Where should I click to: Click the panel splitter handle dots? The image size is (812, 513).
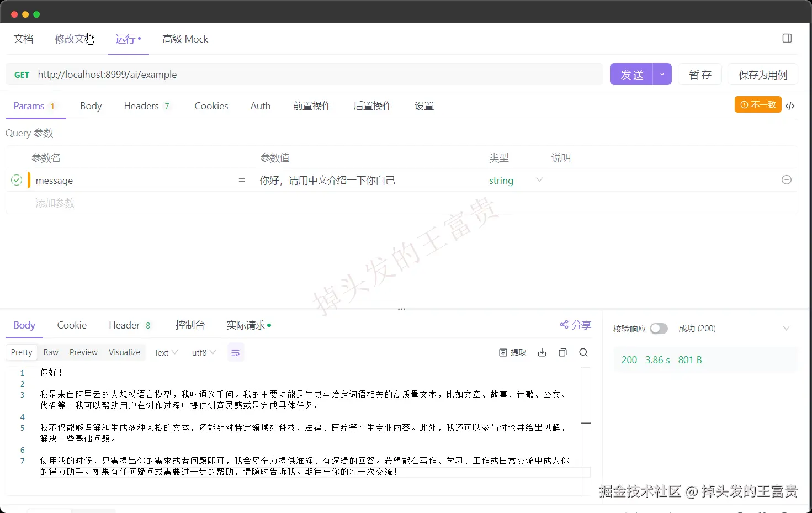point(401,309)
